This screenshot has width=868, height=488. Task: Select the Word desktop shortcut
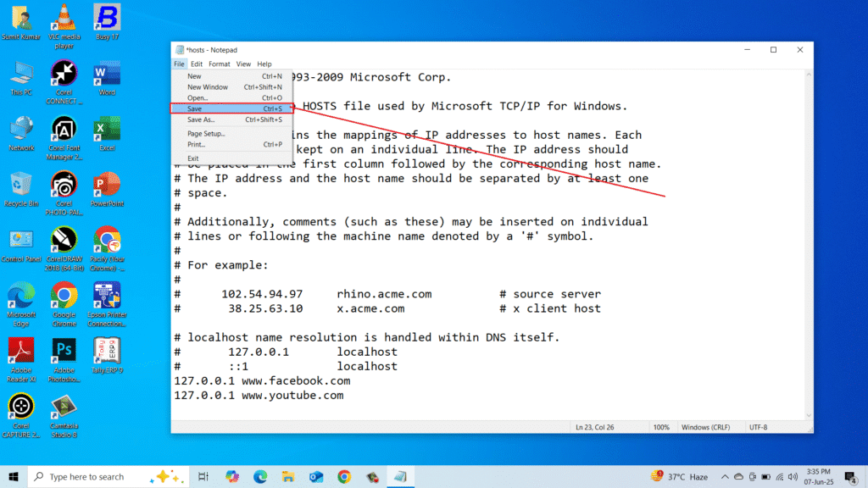[107, 77]
